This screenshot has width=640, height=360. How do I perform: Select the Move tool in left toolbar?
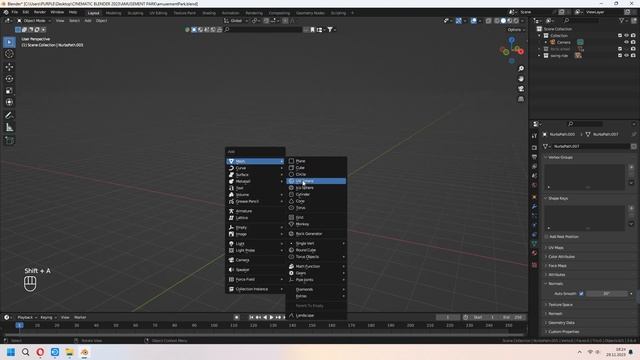pos(9,67)
